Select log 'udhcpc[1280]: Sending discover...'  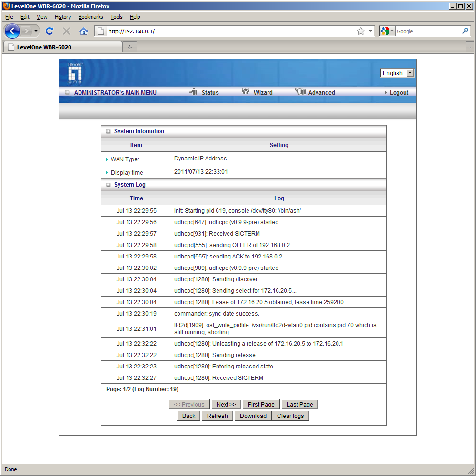(x=218, y=279)
